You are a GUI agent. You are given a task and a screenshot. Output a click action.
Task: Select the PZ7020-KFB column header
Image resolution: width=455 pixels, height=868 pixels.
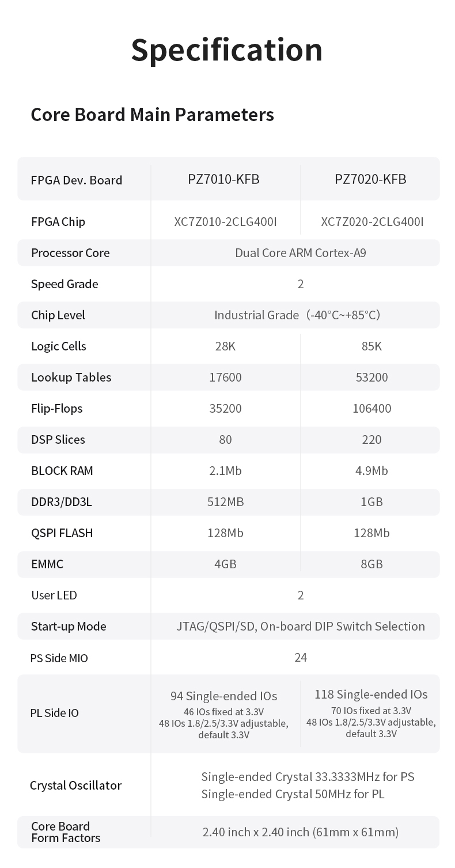point(370,179)
